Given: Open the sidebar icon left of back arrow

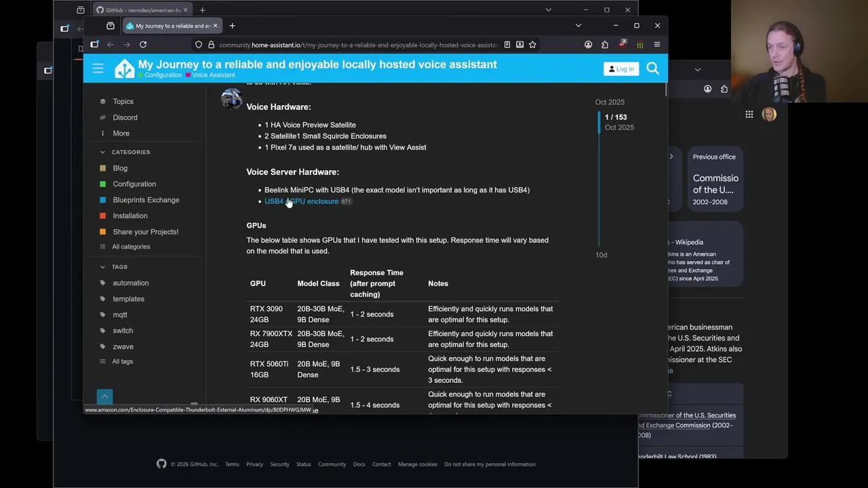Looking at the screenshot, I should pos(94,45).
